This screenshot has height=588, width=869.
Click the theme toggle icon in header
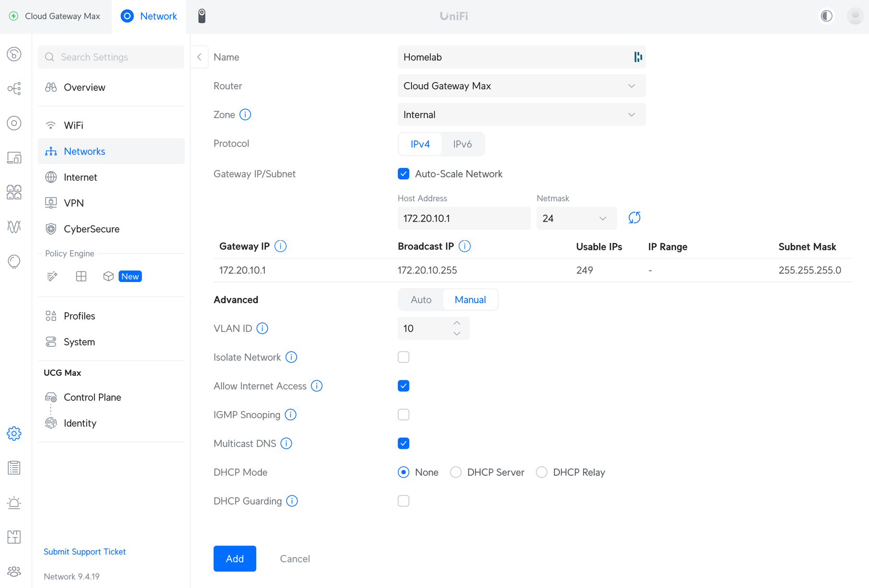click(x=826, y=16)
